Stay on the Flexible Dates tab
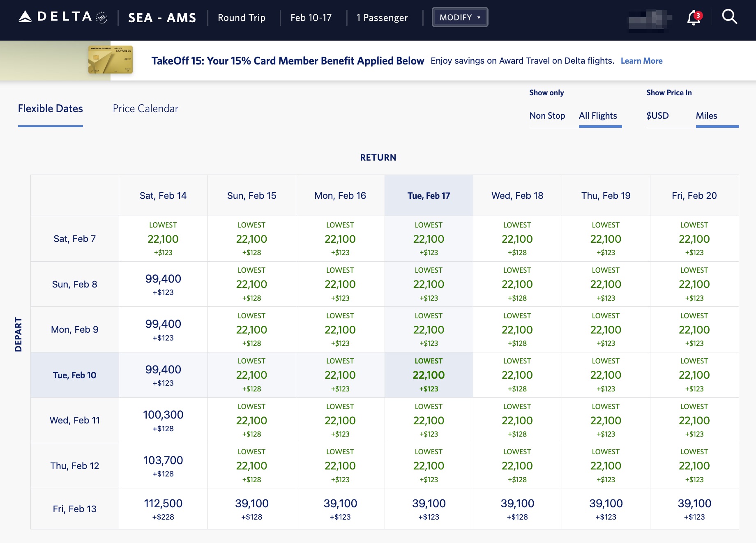The height and width of the screenshot is (543, 756). coord(50,108)
